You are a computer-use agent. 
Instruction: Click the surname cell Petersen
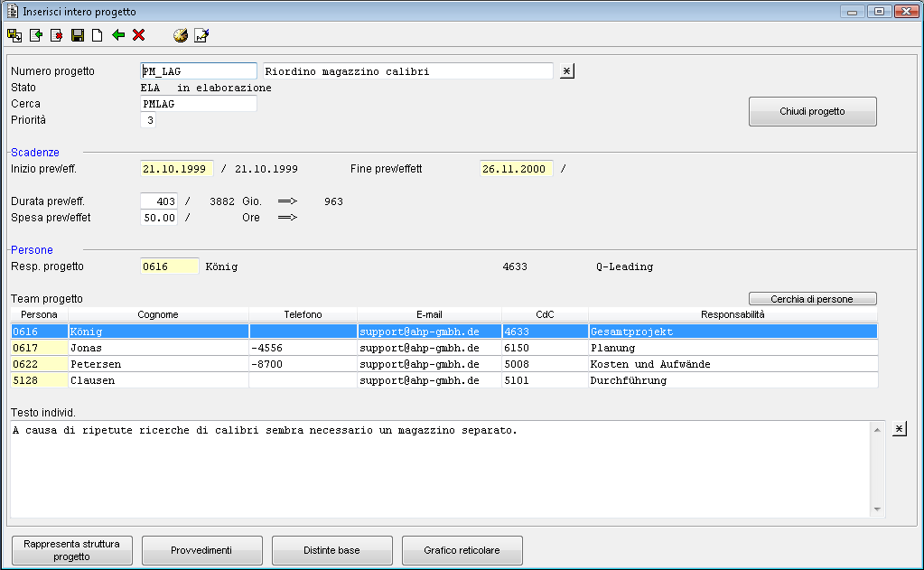coord(159,364)
